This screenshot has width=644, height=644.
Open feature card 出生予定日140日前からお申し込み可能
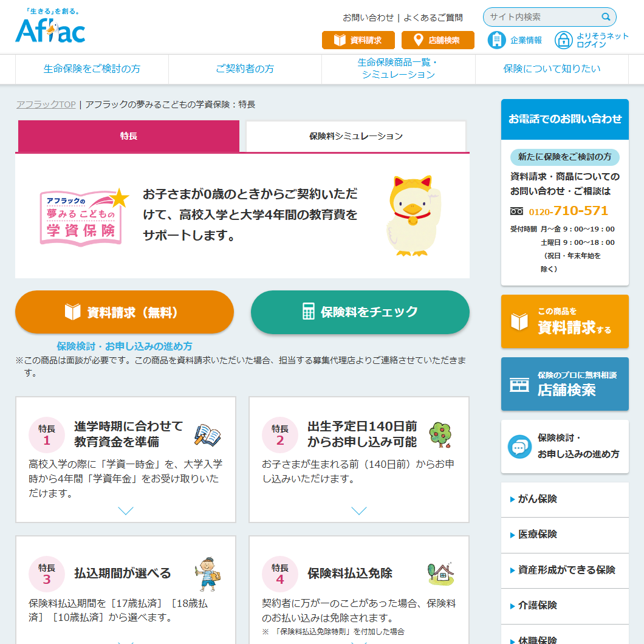pyautogui.click(x=359, y=459)
